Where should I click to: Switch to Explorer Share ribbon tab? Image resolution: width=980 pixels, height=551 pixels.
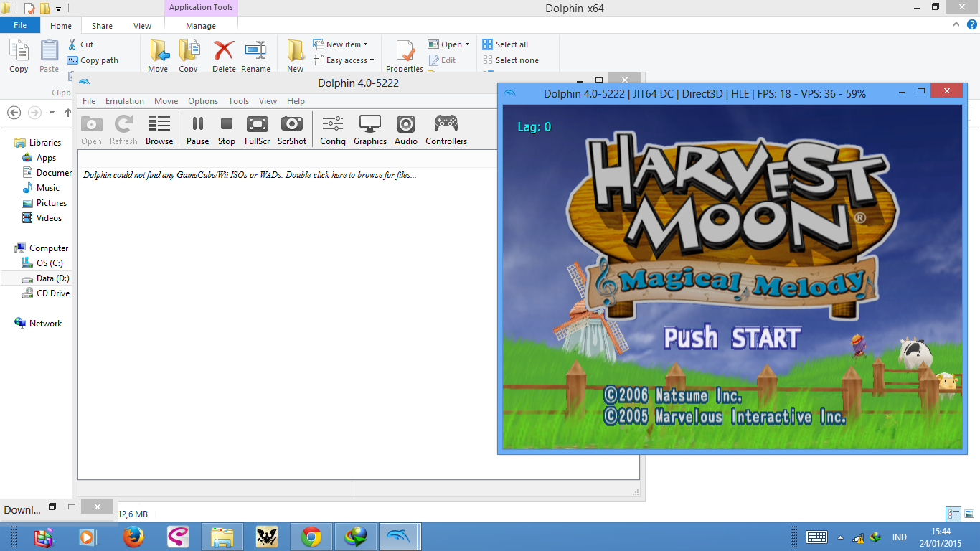(x=102, y=26)
